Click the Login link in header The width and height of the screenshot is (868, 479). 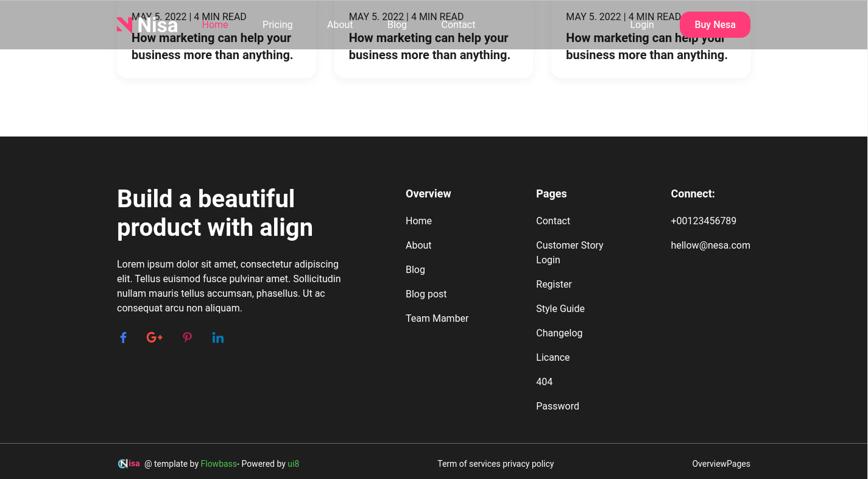click(x=642, y=24)
